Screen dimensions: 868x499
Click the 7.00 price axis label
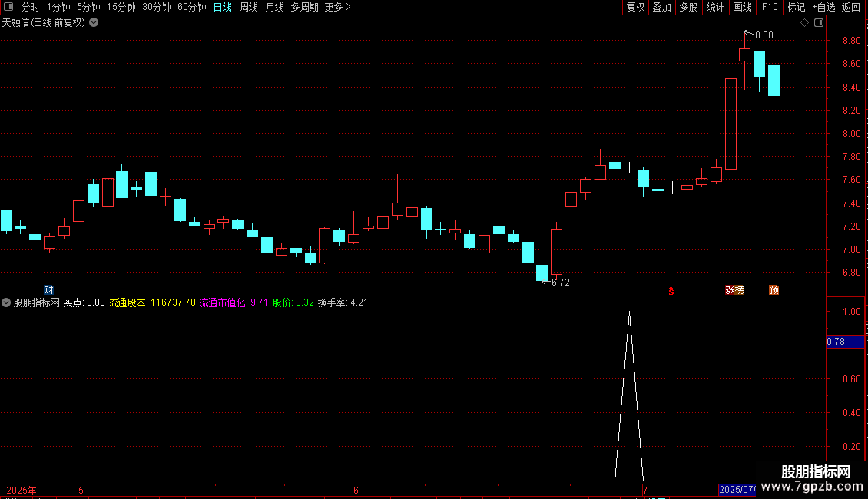pos(851,249)
